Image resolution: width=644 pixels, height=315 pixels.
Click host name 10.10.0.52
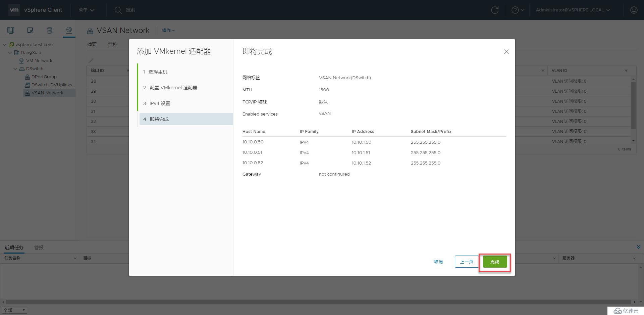[x=253, y=163]
